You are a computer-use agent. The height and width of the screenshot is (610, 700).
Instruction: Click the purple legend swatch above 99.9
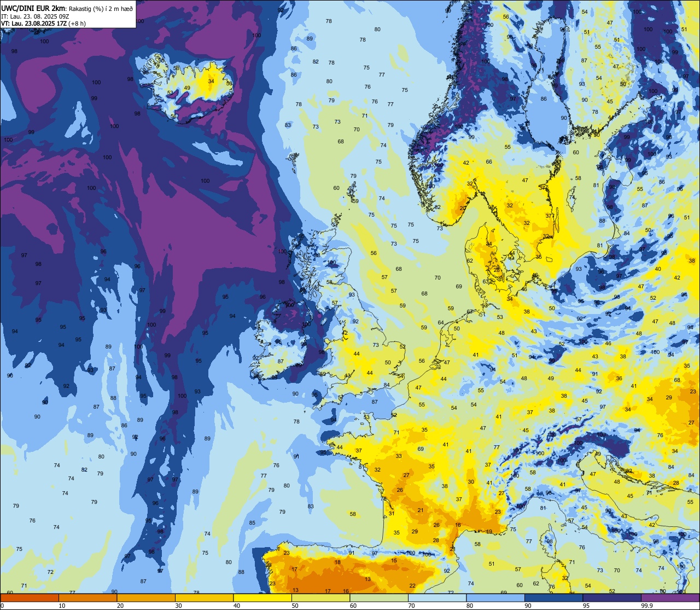tap(670, 597)
